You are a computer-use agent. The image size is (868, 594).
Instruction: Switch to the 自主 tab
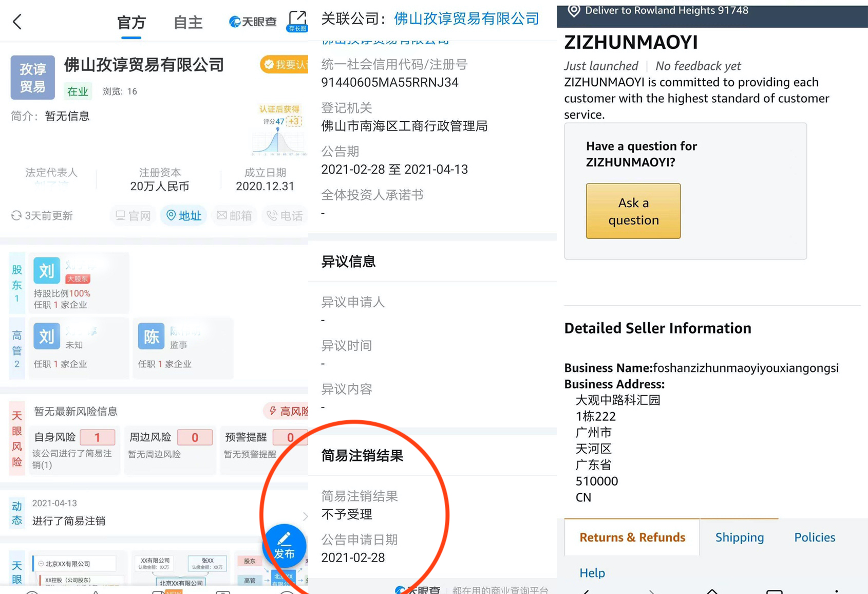[x=188, y=22]
